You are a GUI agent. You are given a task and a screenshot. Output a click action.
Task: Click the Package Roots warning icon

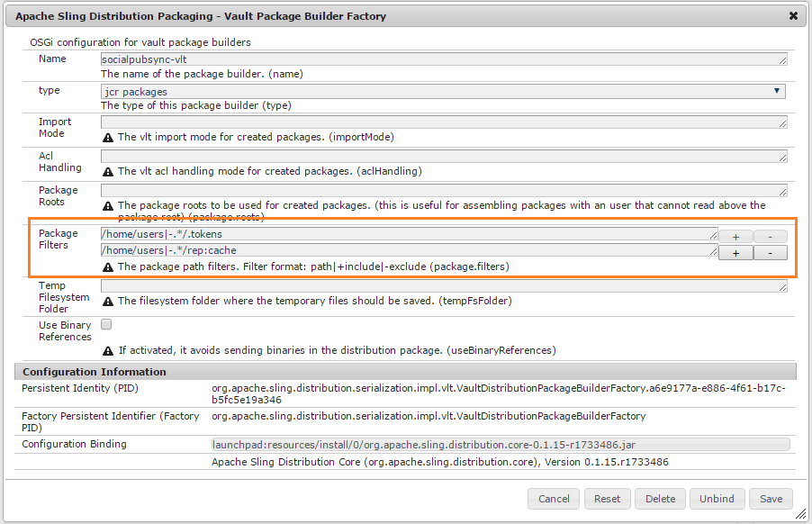[108, 206]
